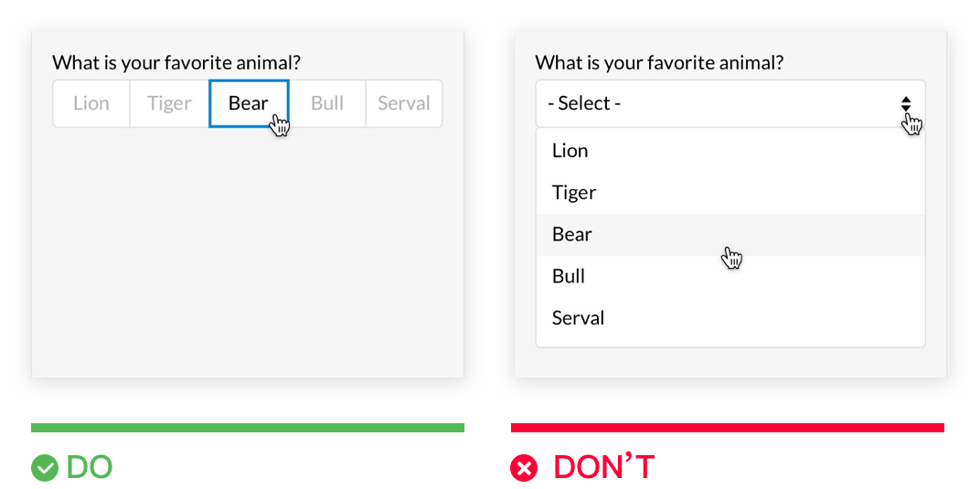The width and height of the screenshot is (980, 489).
Task: Select the Tiger segmented option
Action: 169,103
